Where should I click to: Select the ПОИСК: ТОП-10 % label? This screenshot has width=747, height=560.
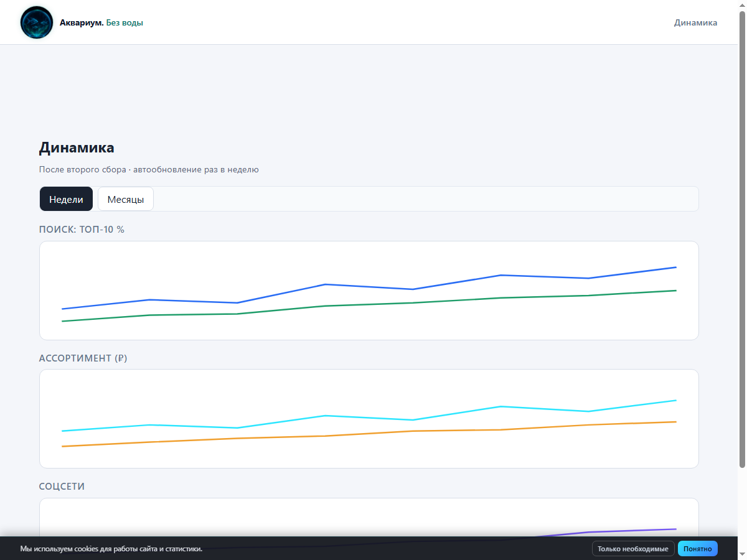coord(82,230)
